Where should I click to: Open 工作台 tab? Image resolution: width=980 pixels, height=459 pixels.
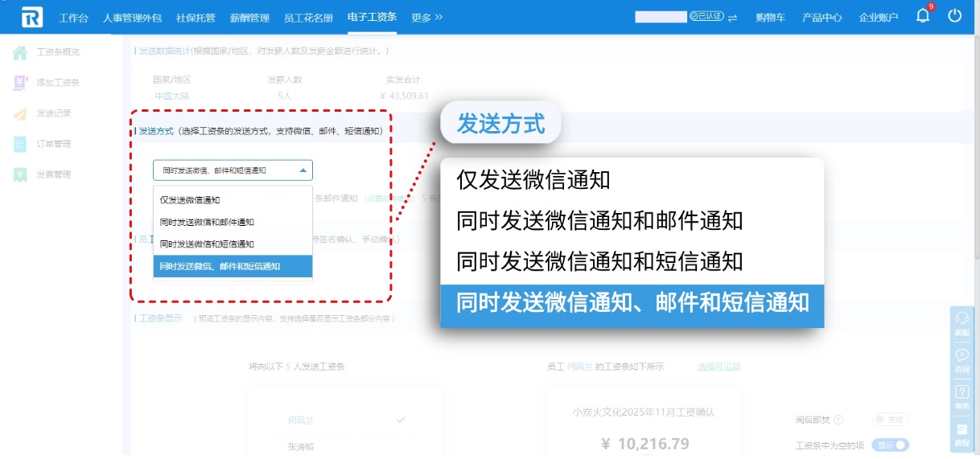click(74, 18)
